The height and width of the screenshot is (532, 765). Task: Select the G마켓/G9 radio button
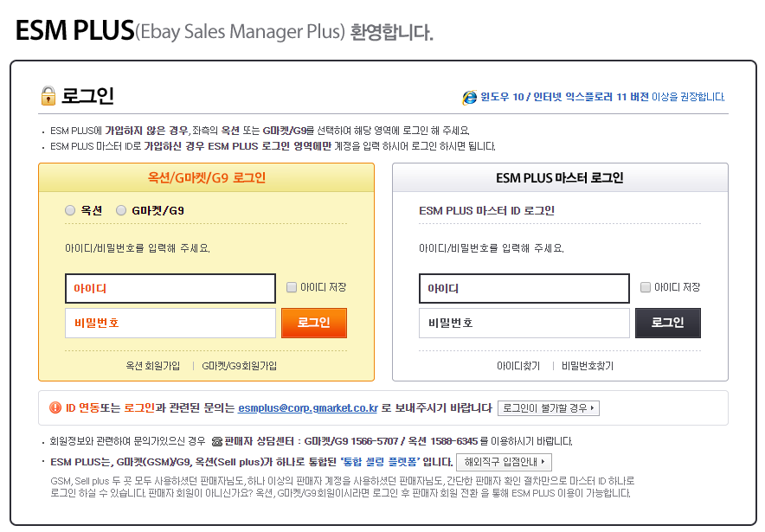pos(121,210)
